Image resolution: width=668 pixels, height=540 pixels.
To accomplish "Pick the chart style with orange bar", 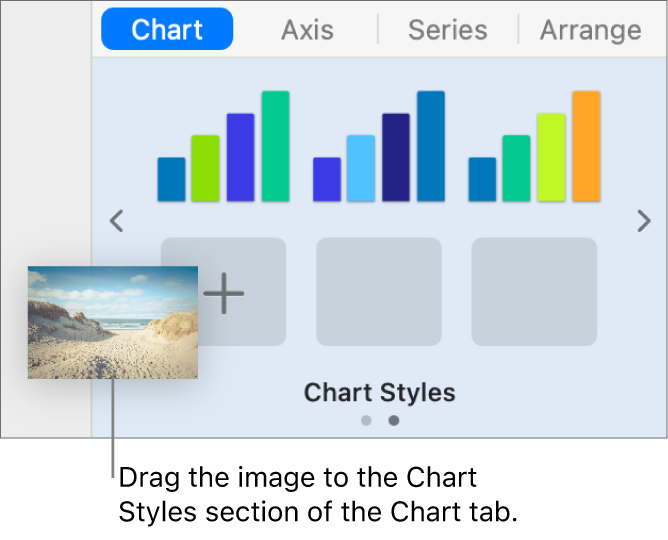I will [534, 147].
